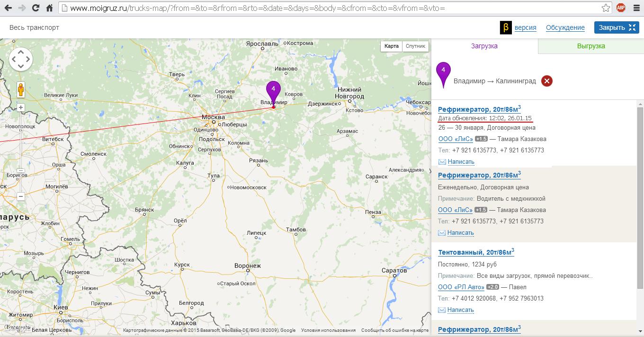This screenshot has height=337, width=644.
Task: Open the Chrome menu hamburger icon
Action: click(x=635, y=8)
